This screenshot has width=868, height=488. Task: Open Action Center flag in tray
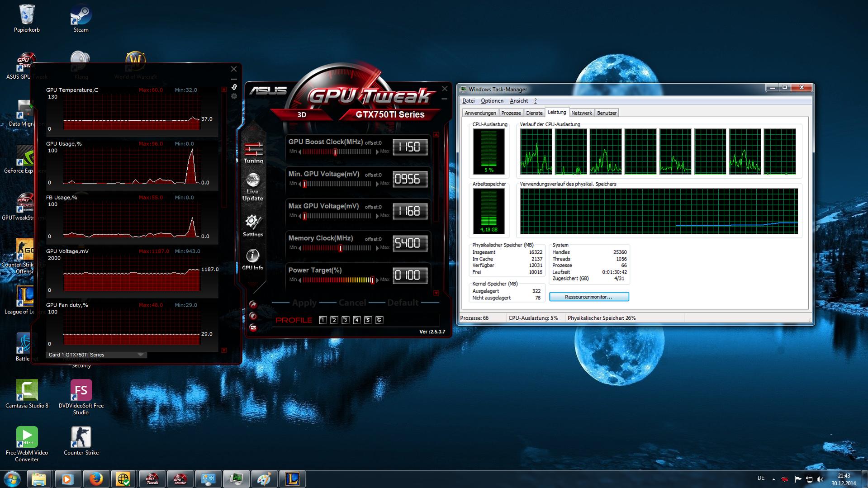[797, 479]
